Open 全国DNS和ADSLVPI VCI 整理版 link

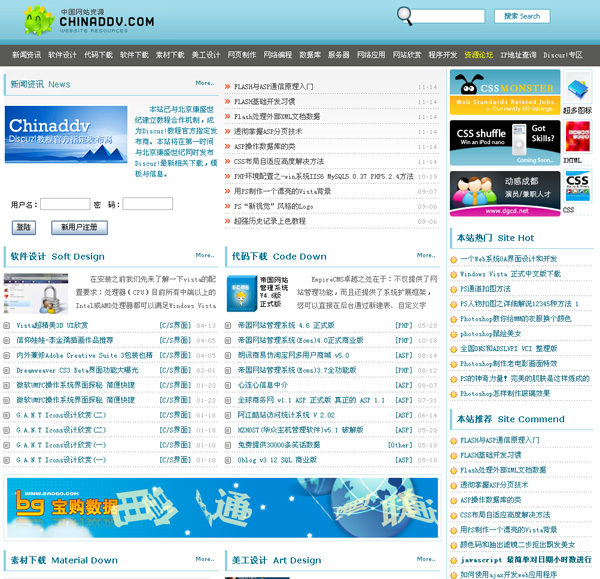tap(508, 349)
